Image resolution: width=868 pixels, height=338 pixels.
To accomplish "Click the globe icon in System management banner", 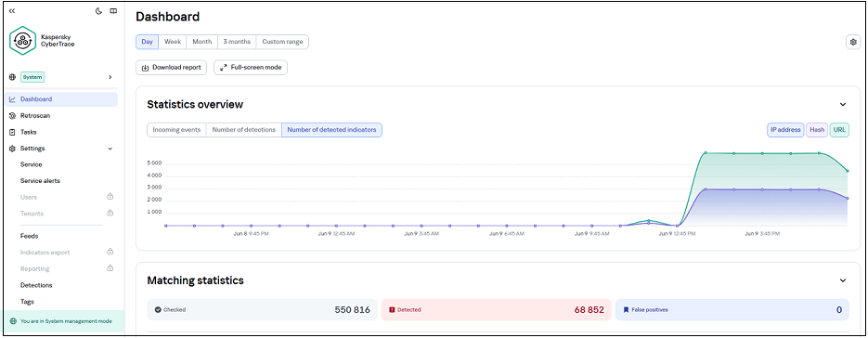I will (12, 321).
